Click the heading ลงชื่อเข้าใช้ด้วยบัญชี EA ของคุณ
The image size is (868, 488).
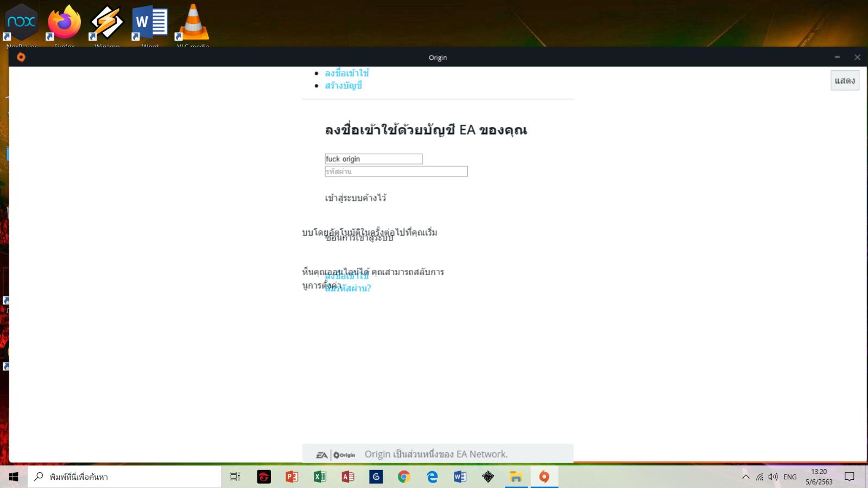pos(426,130)
